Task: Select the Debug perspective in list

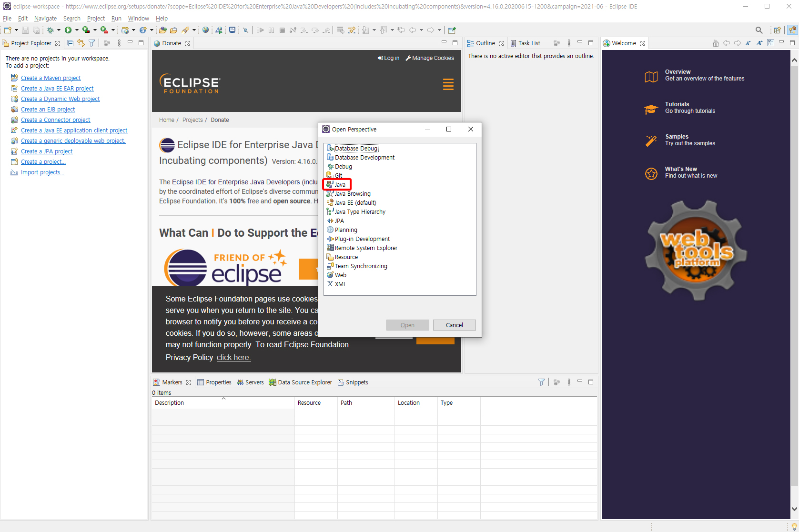Action: pos(339,166)
